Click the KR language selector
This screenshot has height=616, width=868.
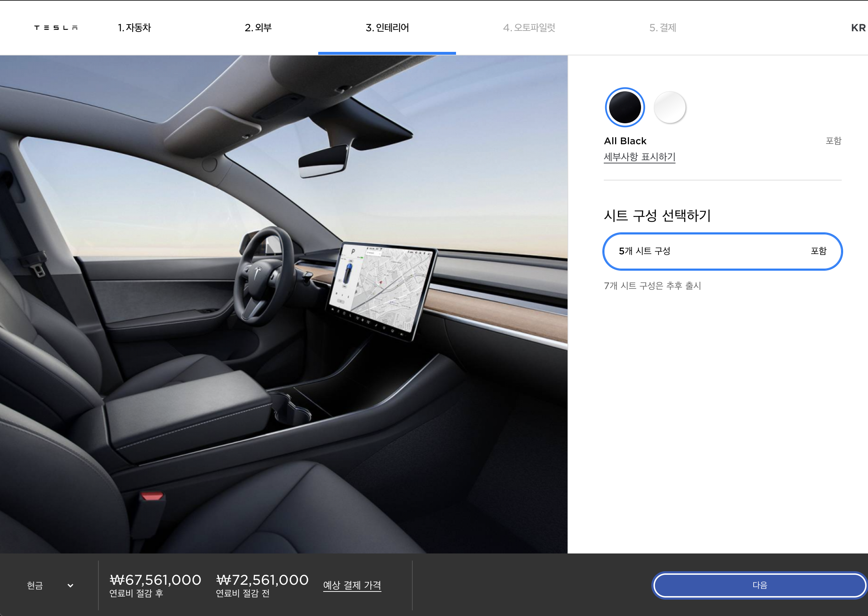pyautogui.click(x=858, y=28)
